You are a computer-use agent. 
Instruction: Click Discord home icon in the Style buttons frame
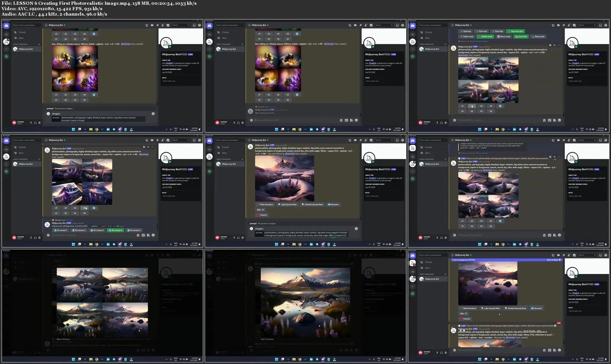click(413, 25)
